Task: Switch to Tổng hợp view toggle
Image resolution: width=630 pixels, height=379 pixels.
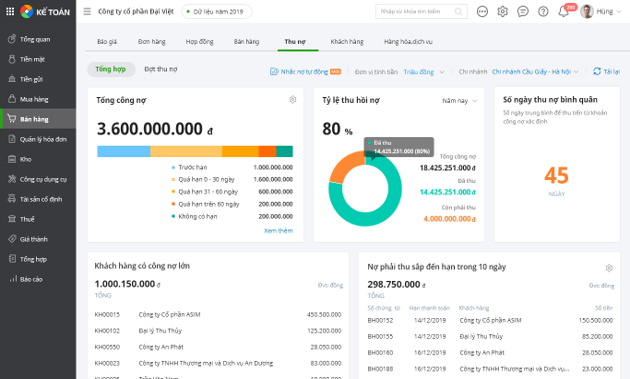Action: point(110,69)
